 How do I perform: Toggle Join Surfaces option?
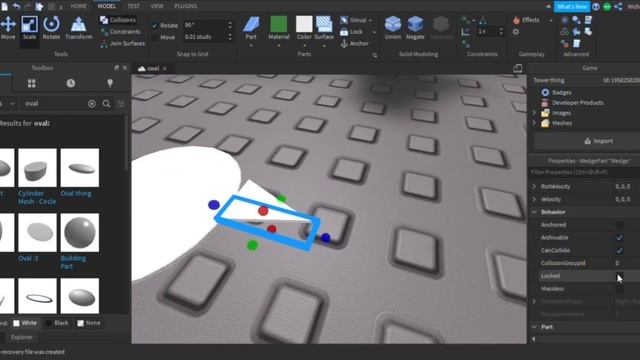point(122,43)
